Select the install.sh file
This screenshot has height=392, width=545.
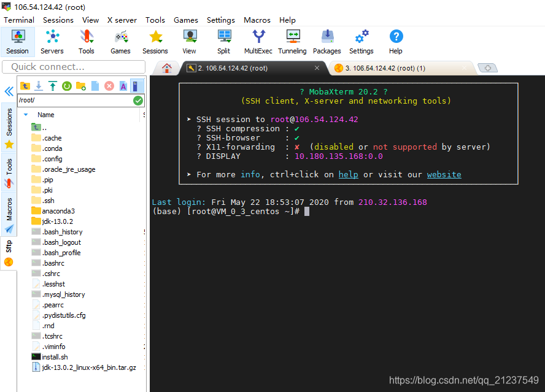coord(50,357)
